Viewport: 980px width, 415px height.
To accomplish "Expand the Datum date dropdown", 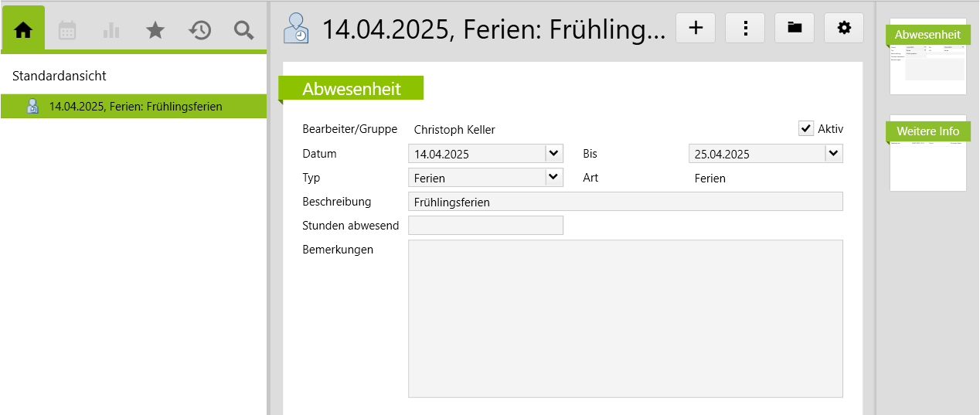I will point(554,153).
